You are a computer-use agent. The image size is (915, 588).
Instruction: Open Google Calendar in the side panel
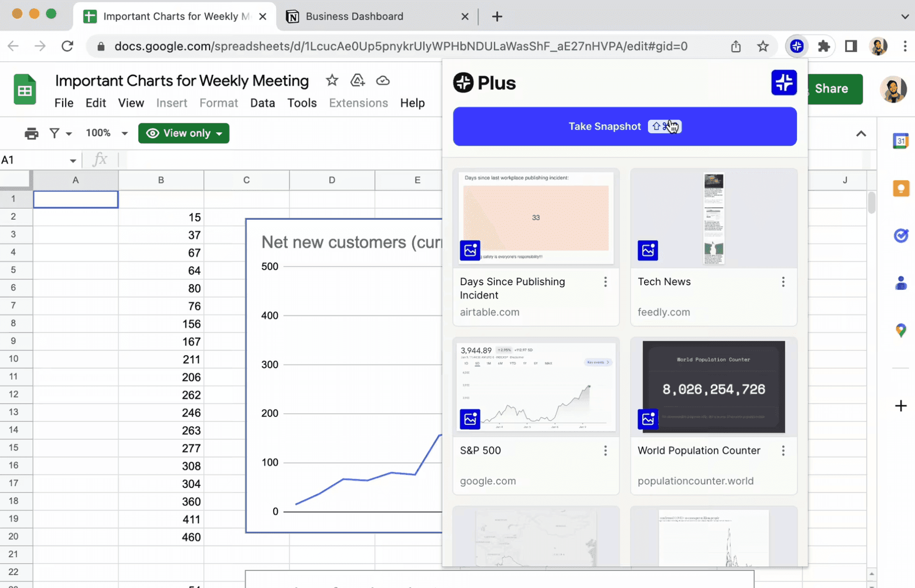[900, 141]
